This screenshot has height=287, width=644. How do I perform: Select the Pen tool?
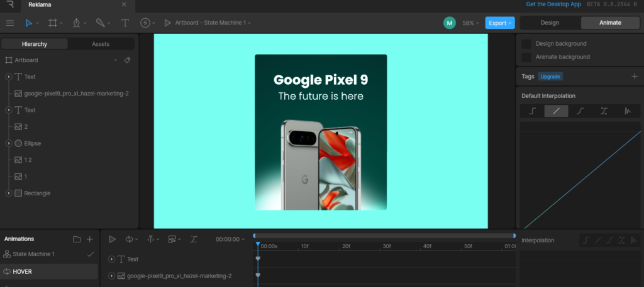76,23
